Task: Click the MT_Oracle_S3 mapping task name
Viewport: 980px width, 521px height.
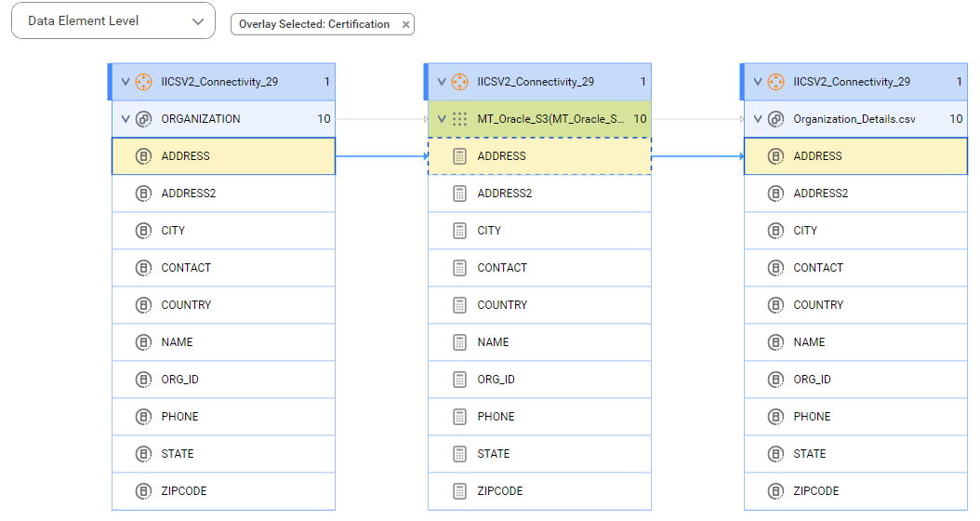Action: click(550, 119)
